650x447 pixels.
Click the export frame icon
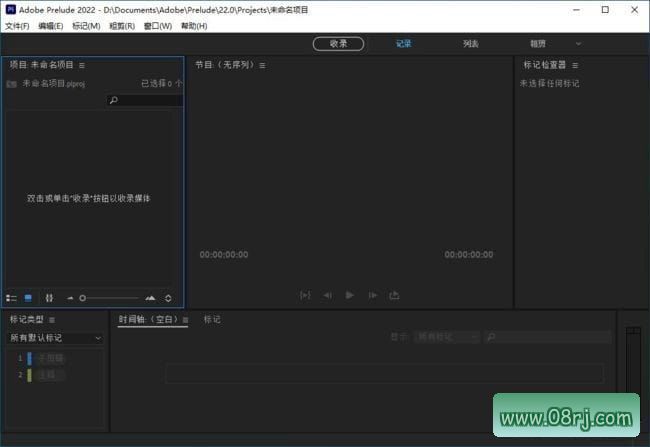(x=394, y=295)
